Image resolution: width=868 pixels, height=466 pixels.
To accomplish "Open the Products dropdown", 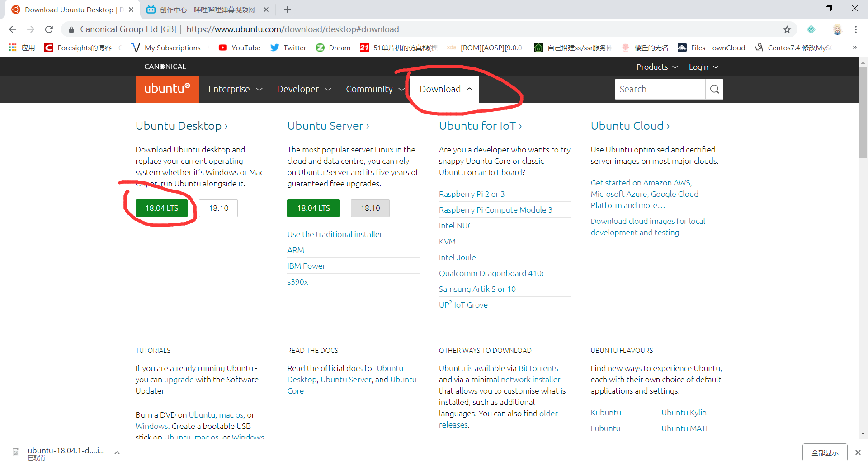I will [657, 67].
